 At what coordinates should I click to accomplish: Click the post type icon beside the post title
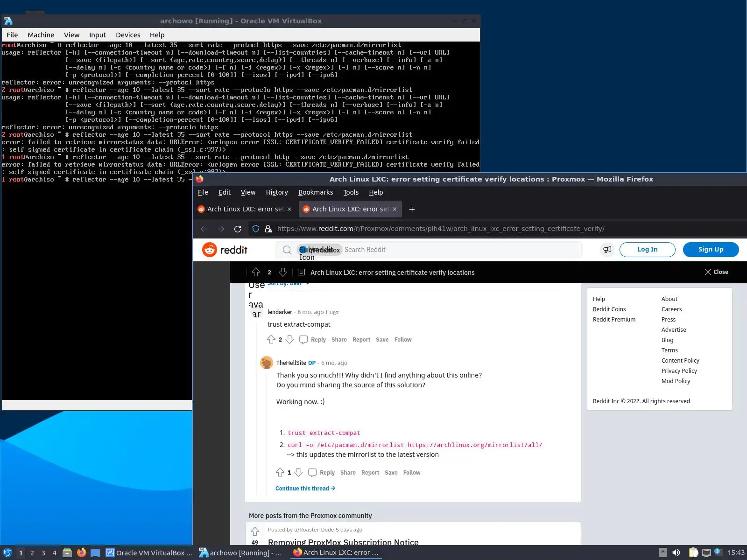coord(302,272)
